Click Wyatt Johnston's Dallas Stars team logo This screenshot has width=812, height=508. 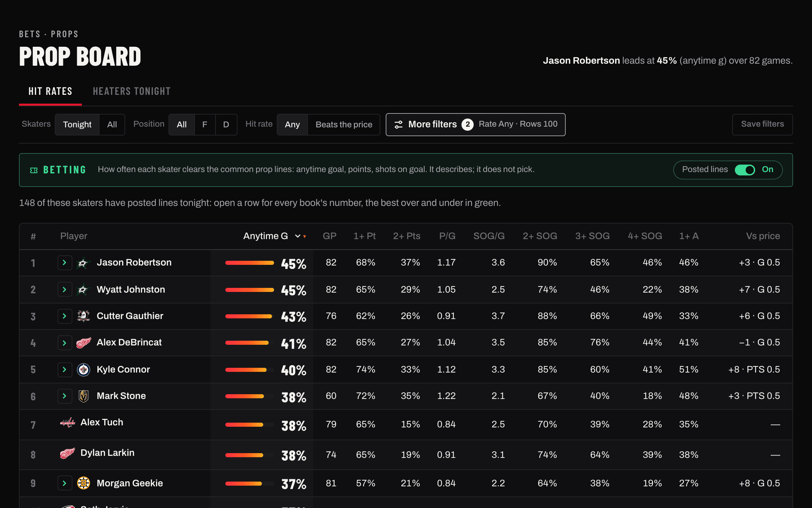click(x=83, y=290)
